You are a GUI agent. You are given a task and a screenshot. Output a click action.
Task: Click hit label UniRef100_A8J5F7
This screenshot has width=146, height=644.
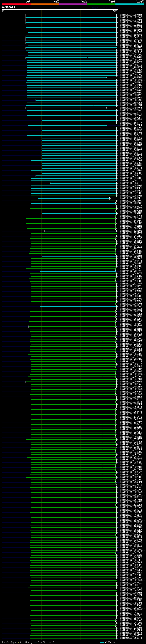[x=131, y=188]
